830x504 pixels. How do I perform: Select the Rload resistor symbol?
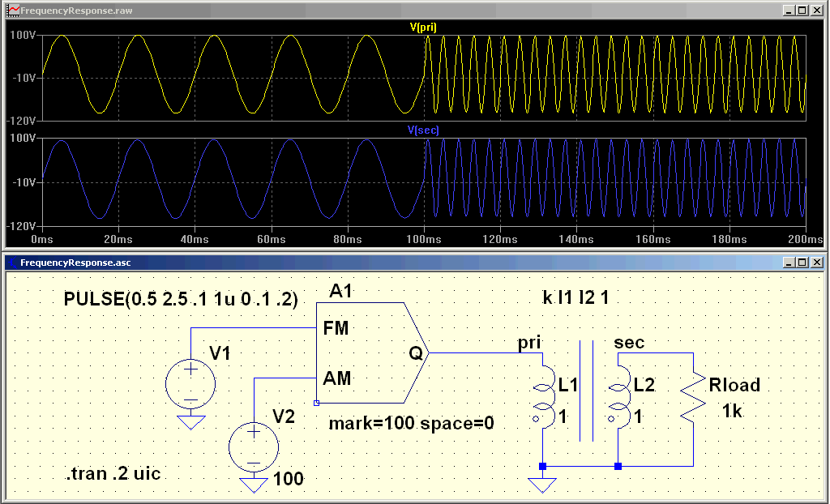(694, 398)
